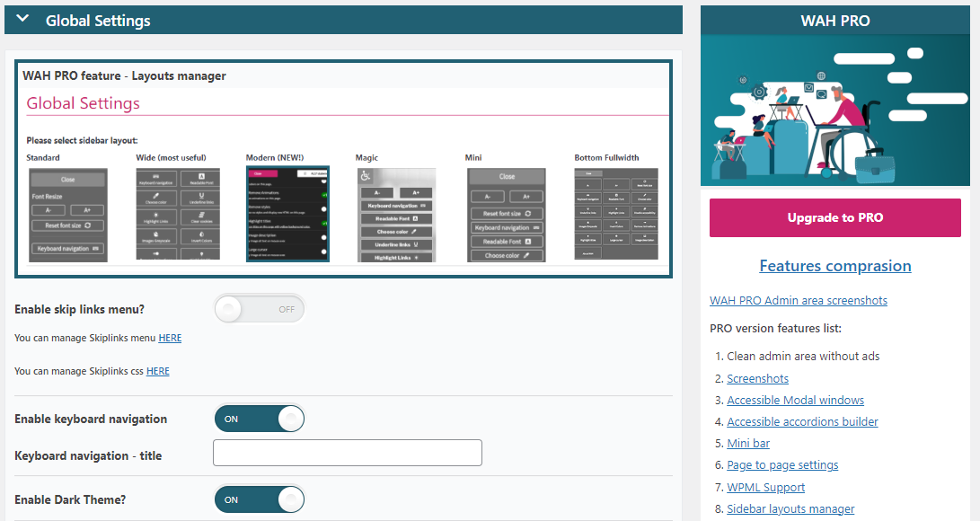Select the Magic sidebar layout thumbnail
Image resolution: width=980 pixels, height=521 pixels.
click(396, 215)
